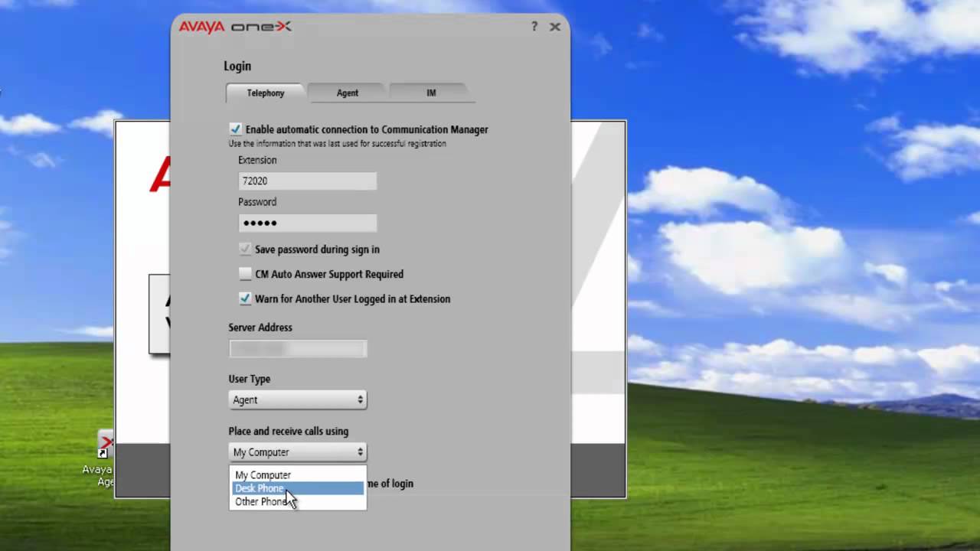Click the Server Address field
This screenshot has height=551, width=980.
(298, 349)
